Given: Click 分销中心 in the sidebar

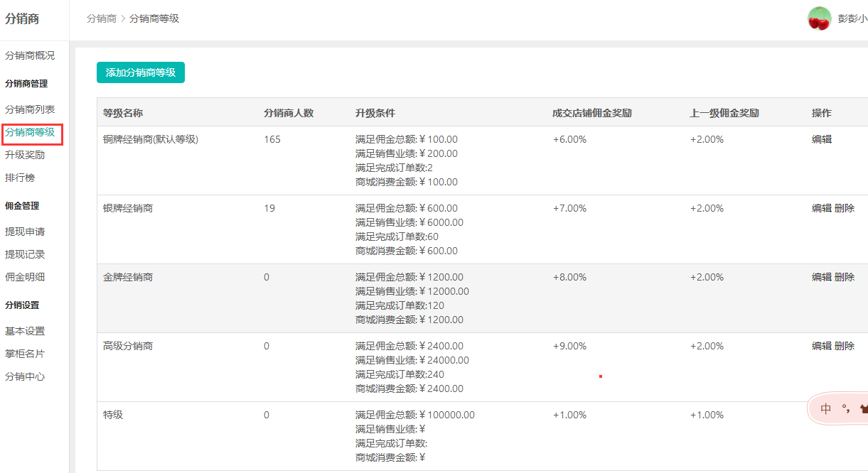Looking at the screenshot, I should point(25,376).
